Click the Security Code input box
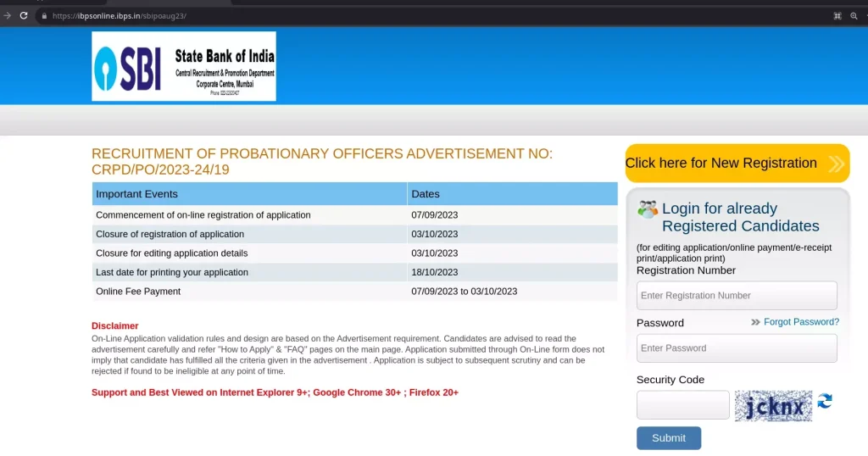 coord(682,405)
